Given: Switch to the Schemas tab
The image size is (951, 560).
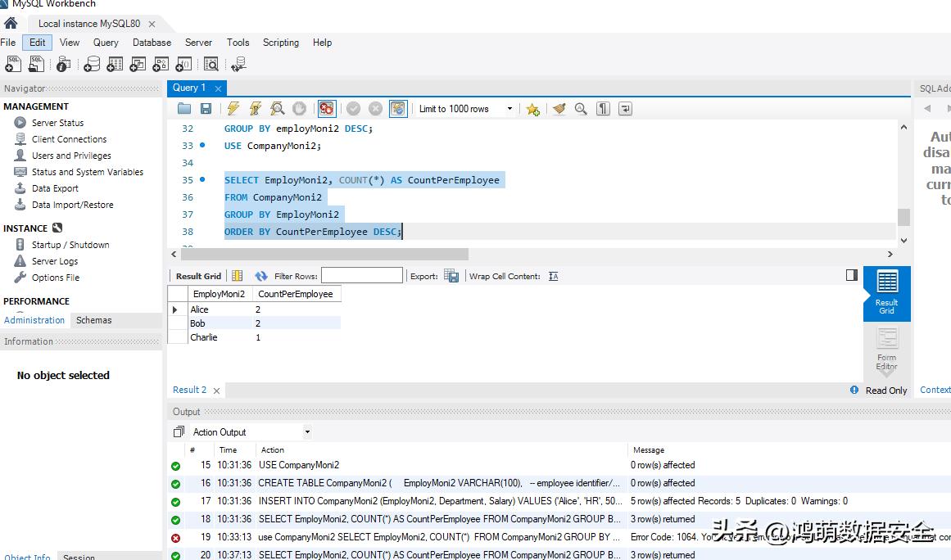Looking at the screenshot, I should [93, 320].
